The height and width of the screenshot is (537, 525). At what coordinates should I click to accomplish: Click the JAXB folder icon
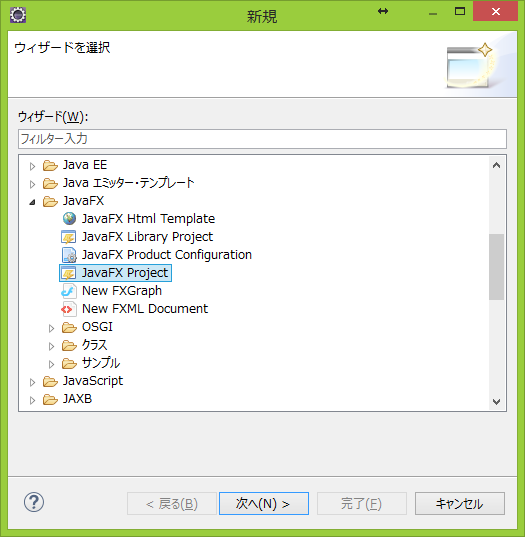point(50,399)
